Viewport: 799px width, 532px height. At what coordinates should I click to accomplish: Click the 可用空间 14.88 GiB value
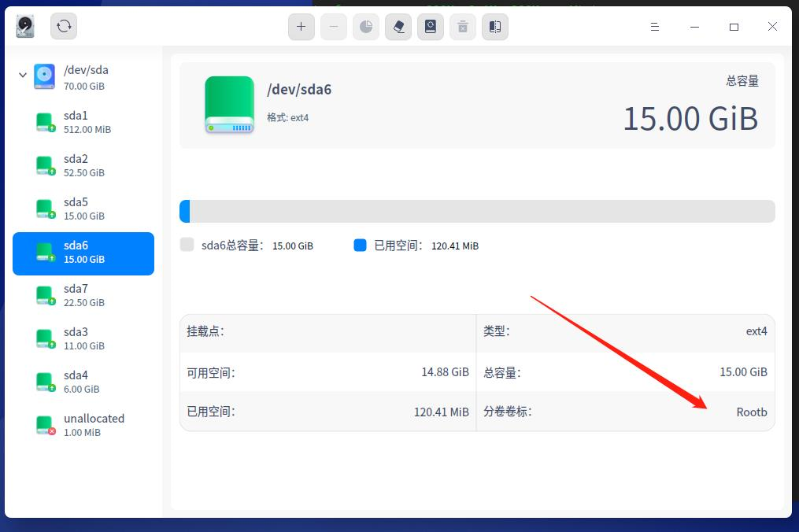445,372
